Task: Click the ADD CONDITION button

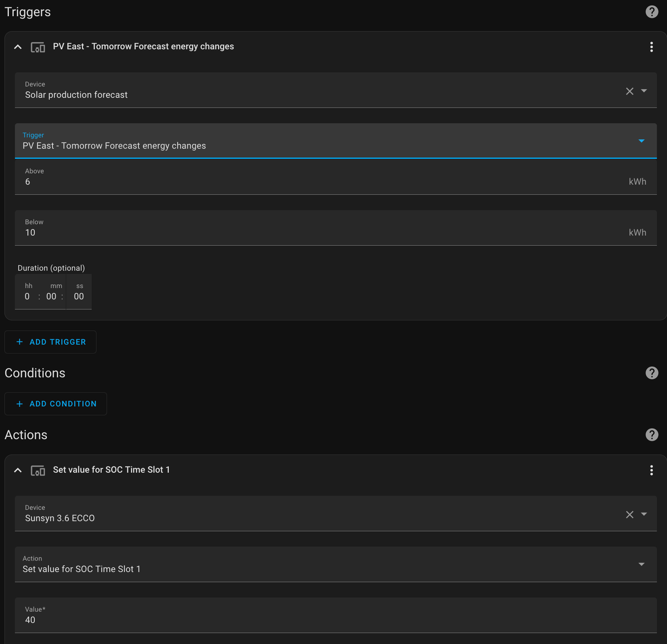Action: [x=55, y=403]
